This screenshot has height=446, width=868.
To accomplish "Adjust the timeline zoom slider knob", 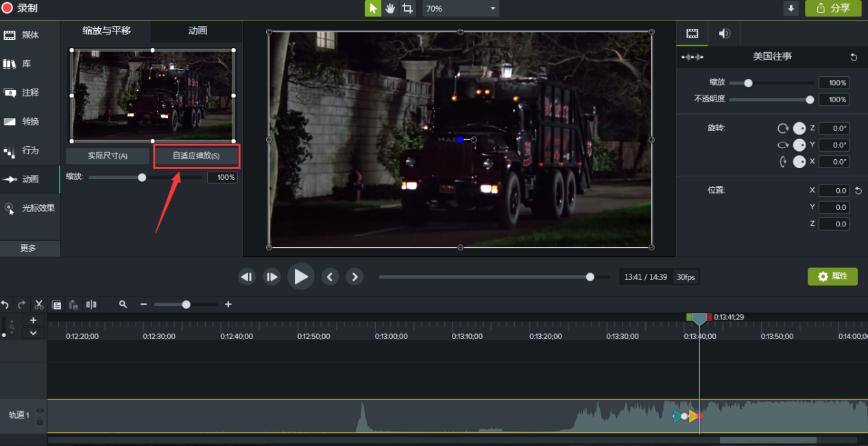I will click(186, 304).
